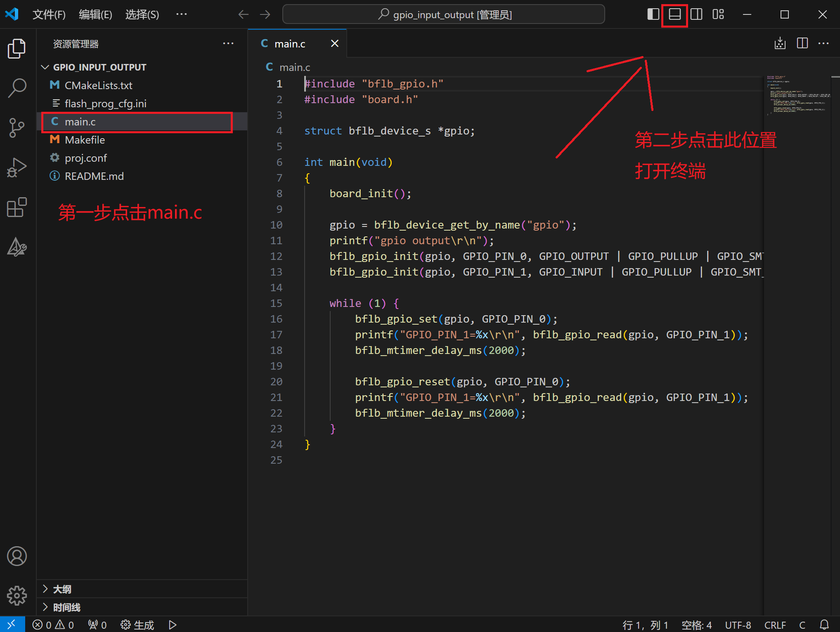Select language mode C in status bar
840x632 pixels.
pyautogui.click(x=802, y=625)
